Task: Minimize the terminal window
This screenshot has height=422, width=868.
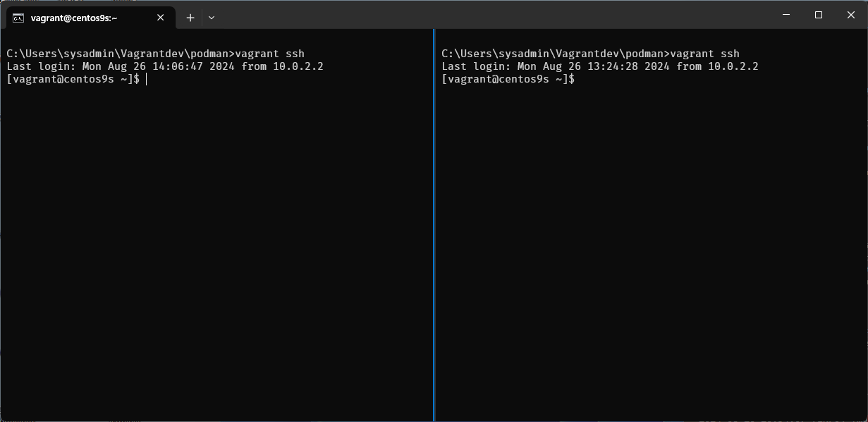Action: click(786, 15)
